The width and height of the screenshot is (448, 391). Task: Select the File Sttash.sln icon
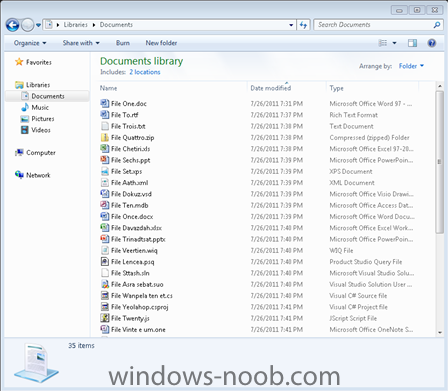pyautogui.click(x=105, y=273)
